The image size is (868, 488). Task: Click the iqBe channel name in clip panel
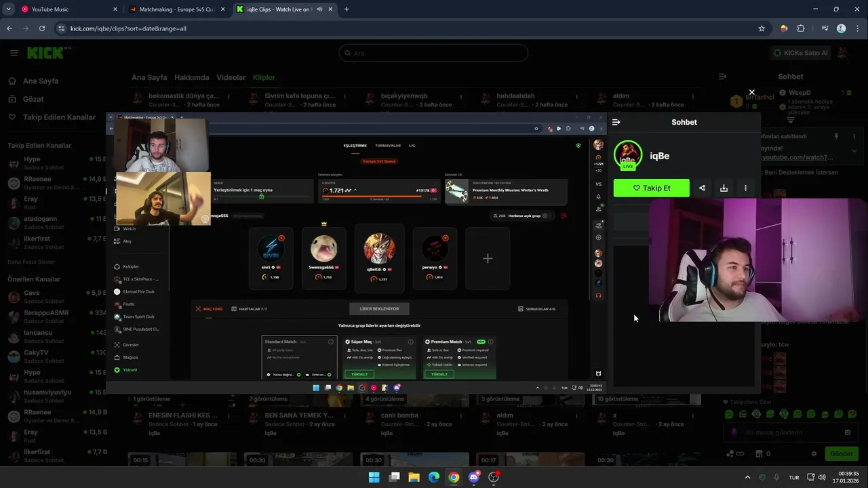coord(660,156)
